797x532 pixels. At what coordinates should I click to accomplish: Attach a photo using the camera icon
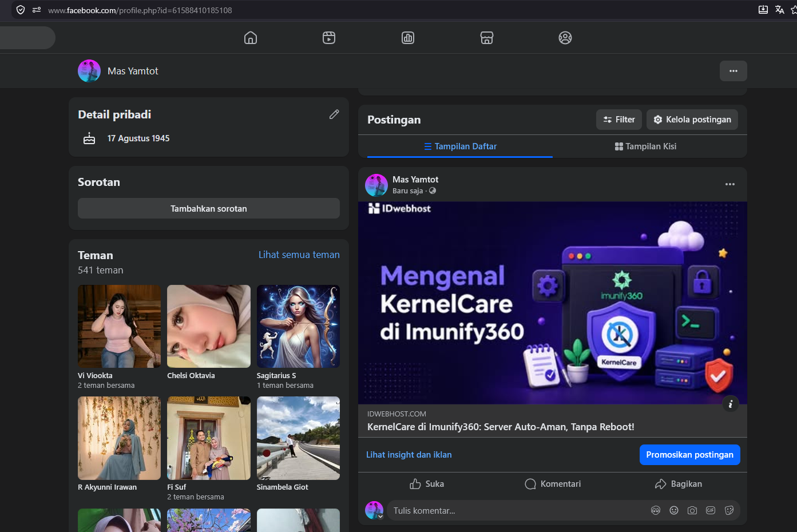(x=692, y=510)
